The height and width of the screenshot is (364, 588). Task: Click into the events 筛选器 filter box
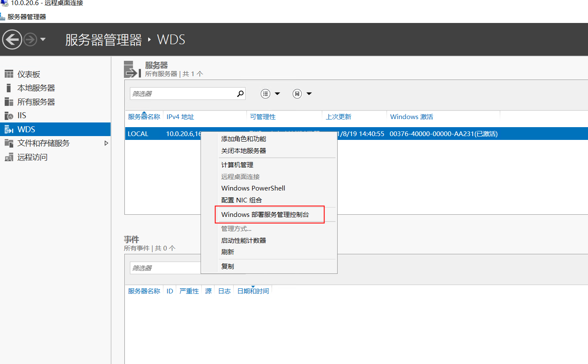(x=165, y=268)
